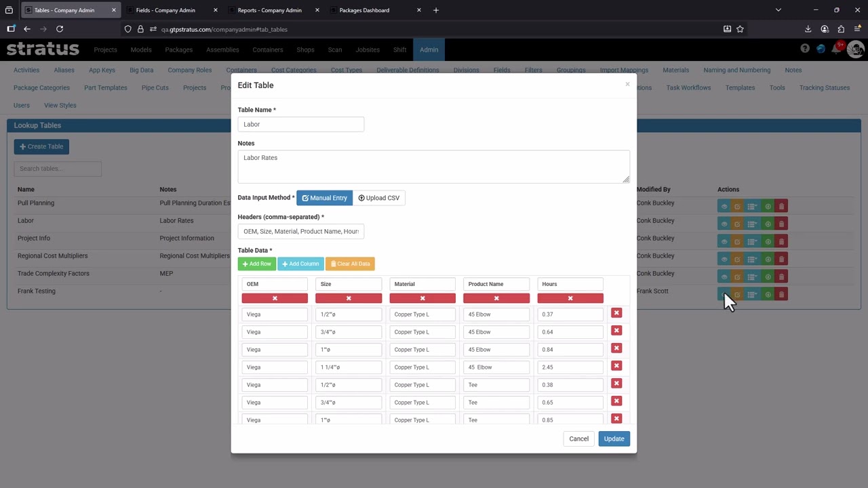Expand the browser tab list chevron
Screen dimensions: 868x488
click(778, 10)
